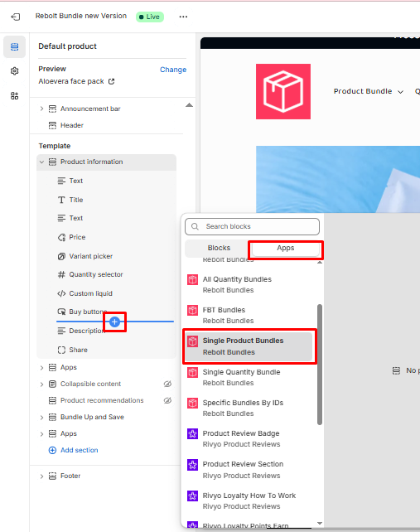Open Theme settings gear icon

pos(15,71)
